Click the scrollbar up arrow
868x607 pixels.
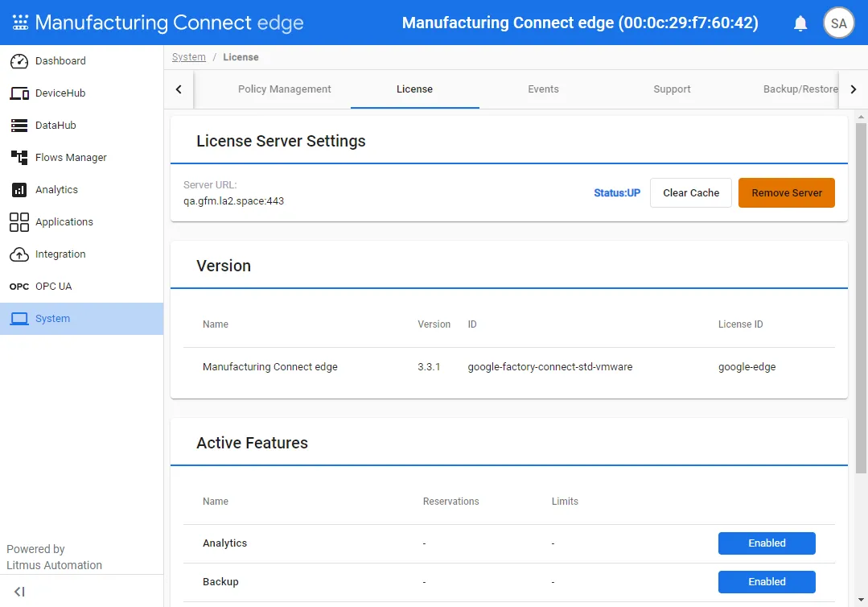(x=861, y=117)
